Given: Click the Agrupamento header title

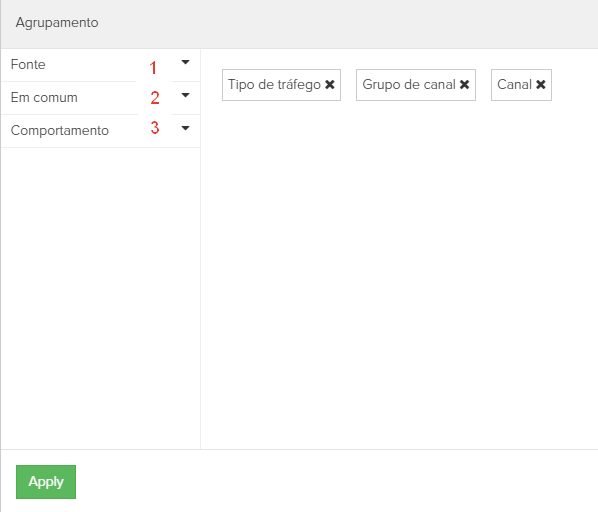Looking at the screenshot, I should point(57,22).
